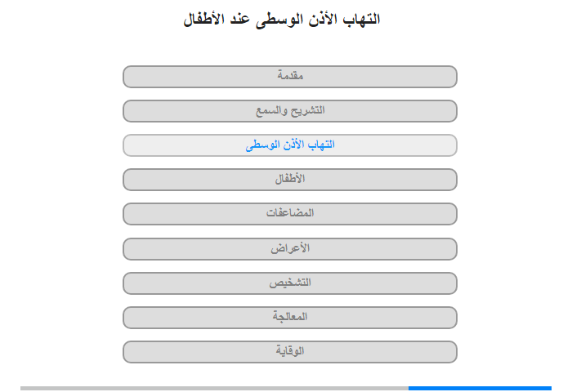Click the gray portion of the progress bar

coord(214,388)
